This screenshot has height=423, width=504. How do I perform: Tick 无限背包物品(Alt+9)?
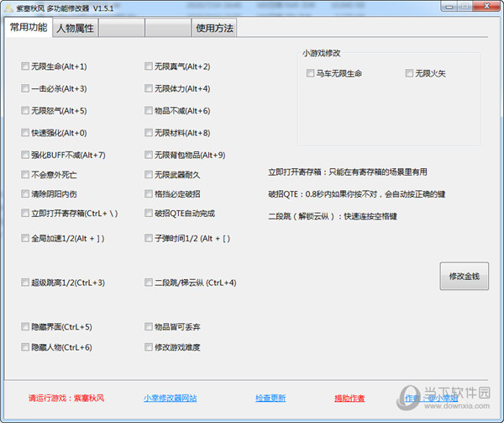click(x=149, y=155)
